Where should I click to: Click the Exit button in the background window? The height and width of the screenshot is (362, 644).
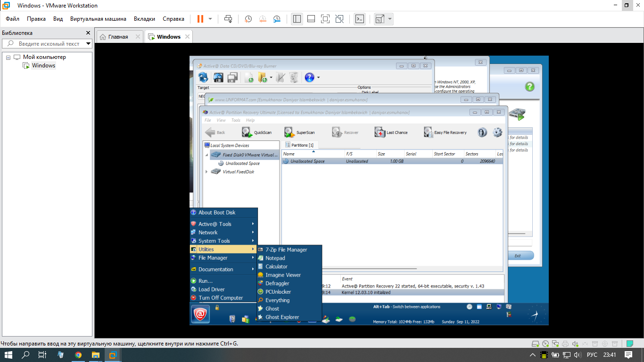pos(518,255)
